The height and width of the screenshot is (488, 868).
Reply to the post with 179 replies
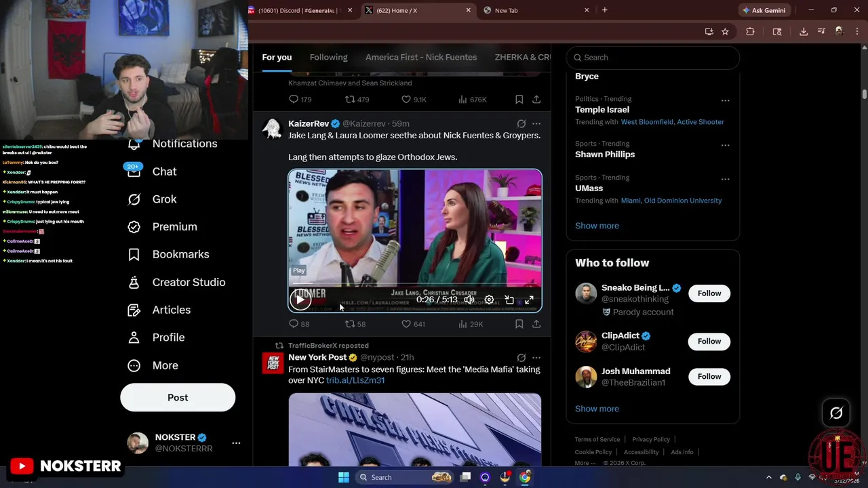(300, 99)
